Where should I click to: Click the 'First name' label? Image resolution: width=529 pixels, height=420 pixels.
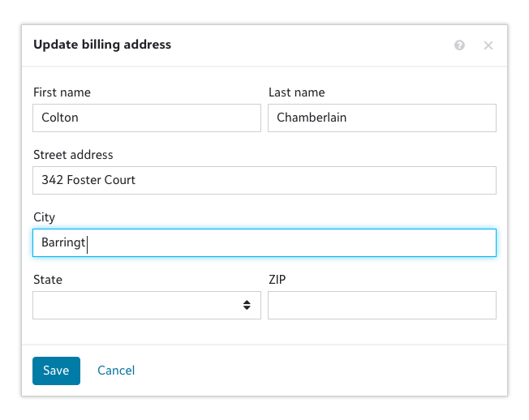[62, 92]
